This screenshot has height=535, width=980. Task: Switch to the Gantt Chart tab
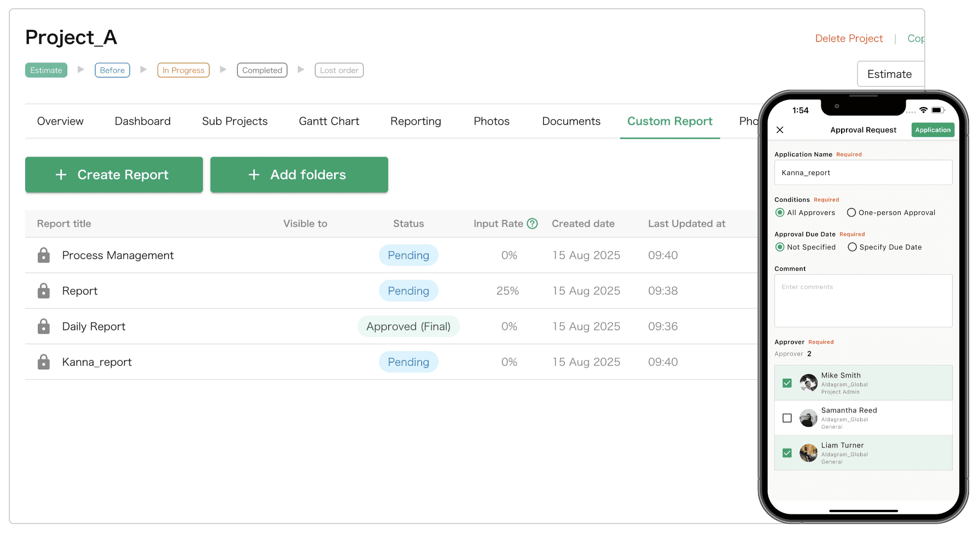tap(329, 121)
